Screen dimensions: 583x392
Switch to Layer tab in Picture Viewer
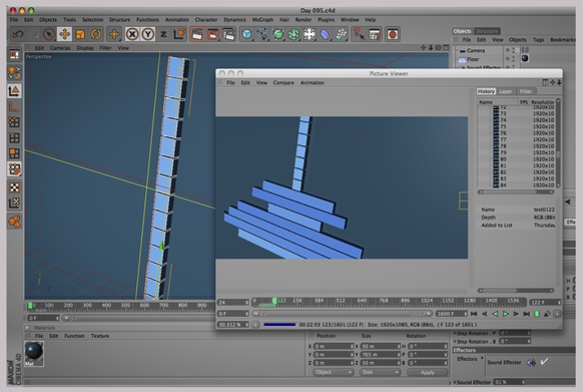pos(506,91)
